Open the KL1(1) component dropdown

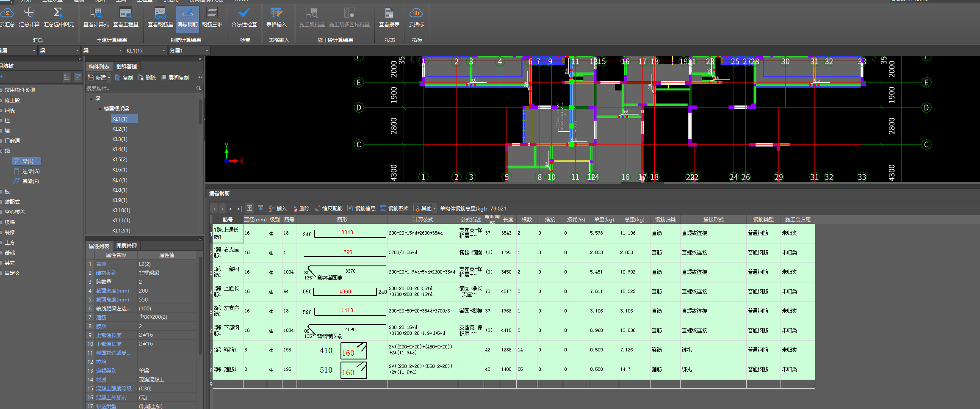pyautogui.click(x=163, y=51)
